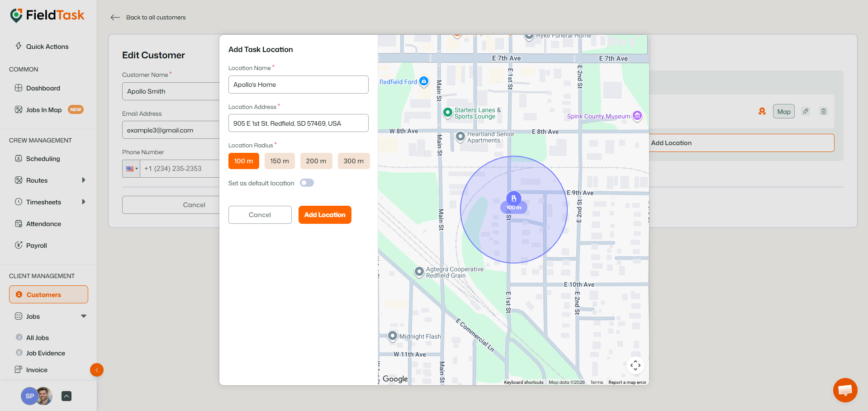Collapse the Jobs submenu arrow
Image resolution: width=868 pixels, height=411 pixels.
84,316
